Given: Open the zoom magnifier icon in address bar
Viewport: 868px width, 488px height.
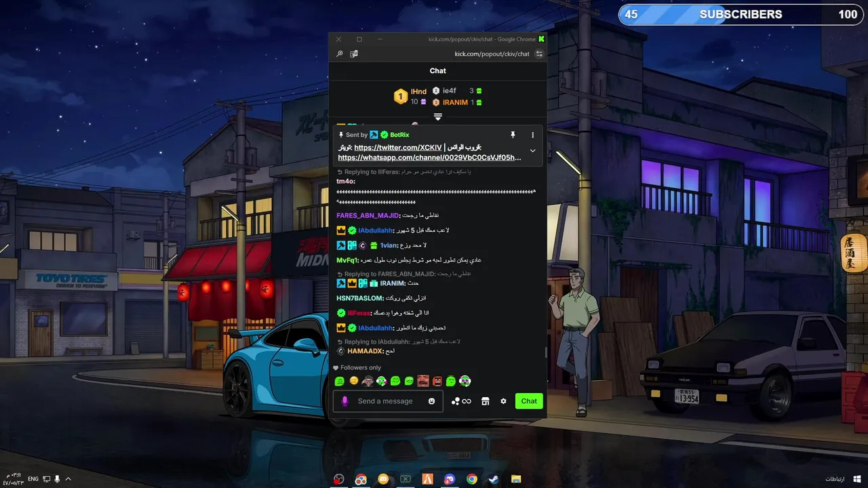Looking at the screenshot, I should (x=340, y=54).
